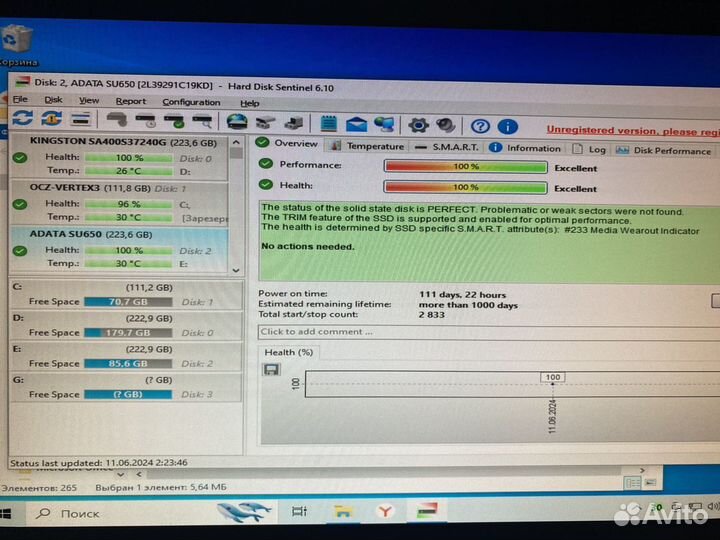720x540 pixels.
Task: Click 'Power on time' value 111 days, 22 hours
Action: pyautogui.click(x=462, y=295)
